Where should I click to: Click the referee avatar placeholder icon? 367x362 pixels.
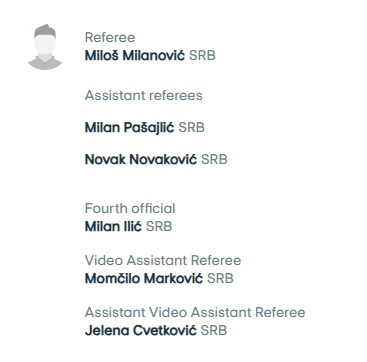click(45, 47)
